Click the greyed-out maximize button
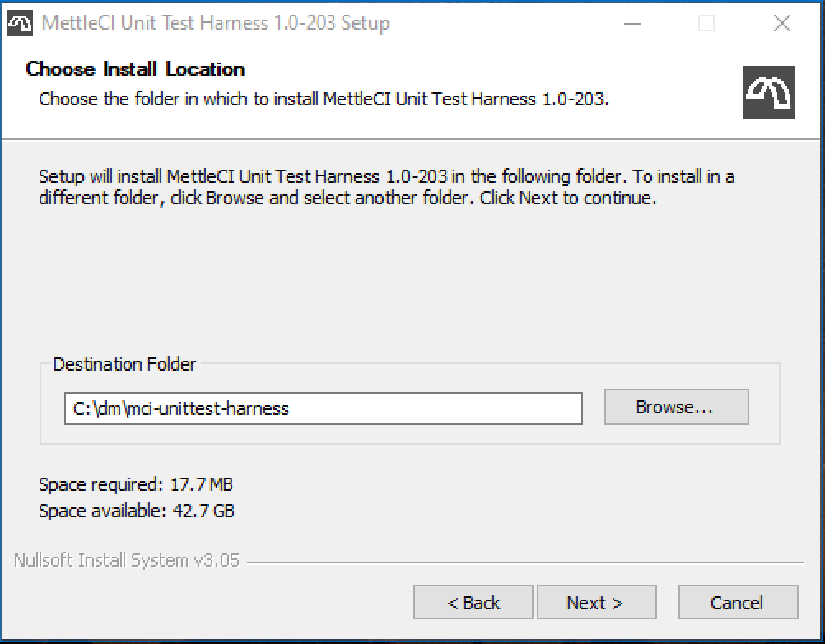The width and height of the screenshot is (825, 644). coord(706,23)
